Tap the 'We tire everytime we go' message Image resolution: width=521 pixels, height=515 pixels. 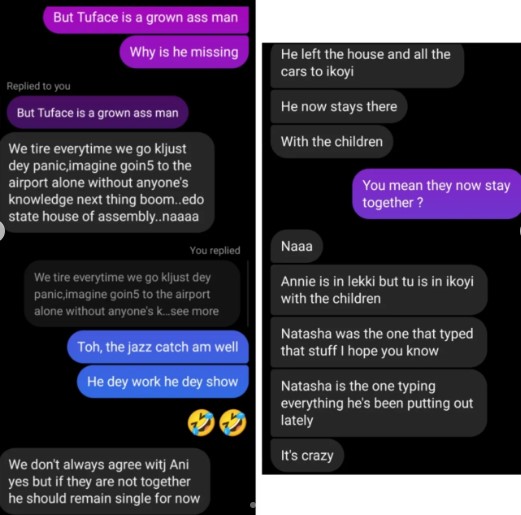107,182
